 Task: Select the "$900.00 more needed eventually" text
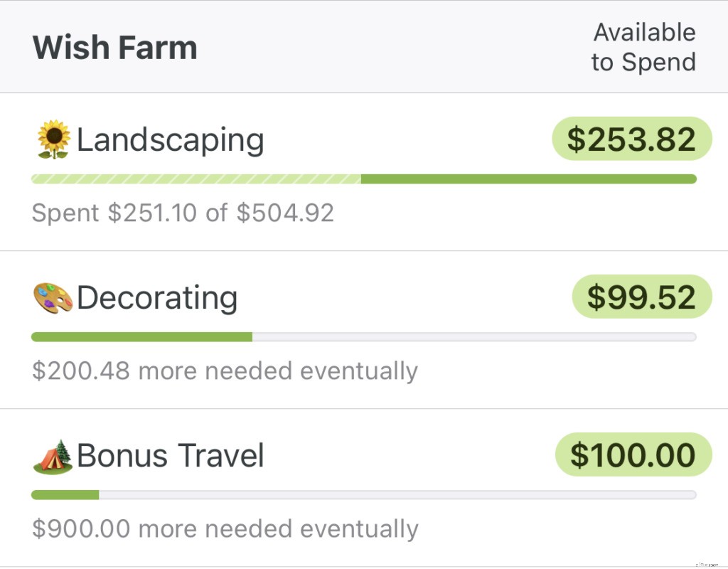click(225, 528)
